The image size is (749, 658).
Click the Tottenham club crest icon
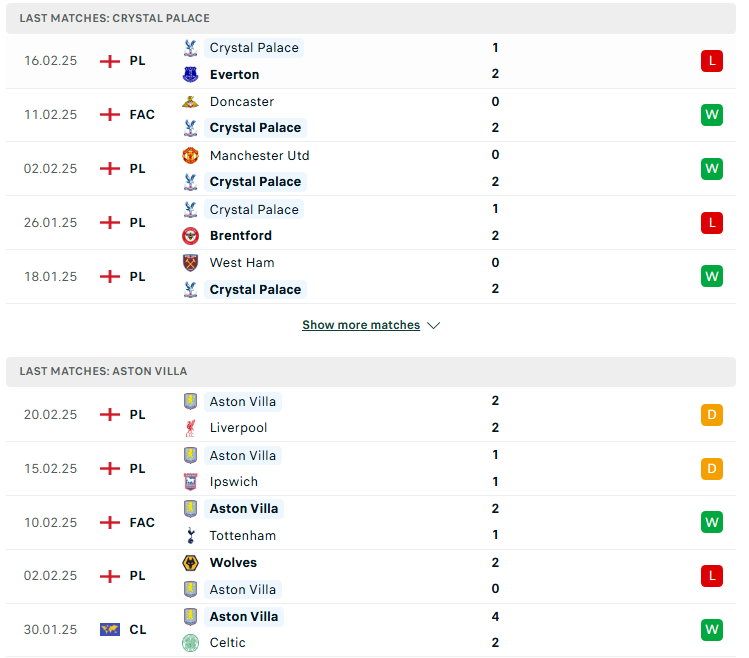(x=190, y=536)
